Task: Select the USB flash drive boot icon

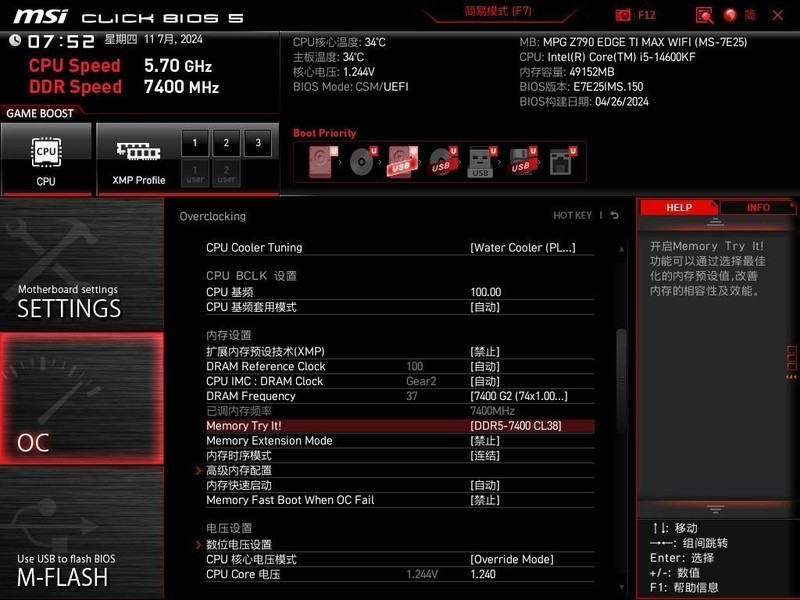Action: pyautogui.click(x=481, y=160)
